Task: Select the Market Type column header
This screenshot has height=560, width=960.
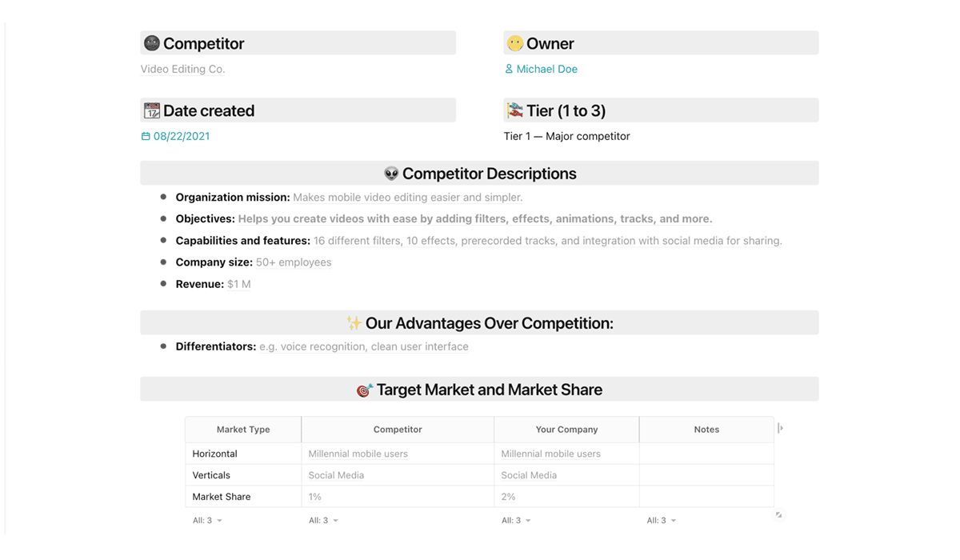Action: (243, 430)
